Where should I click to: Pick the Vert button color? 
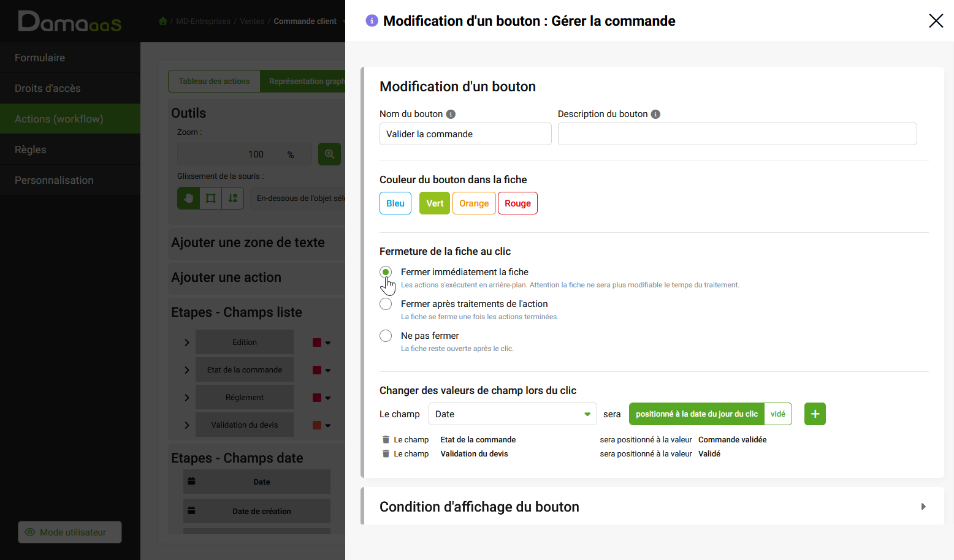[435, 203]
